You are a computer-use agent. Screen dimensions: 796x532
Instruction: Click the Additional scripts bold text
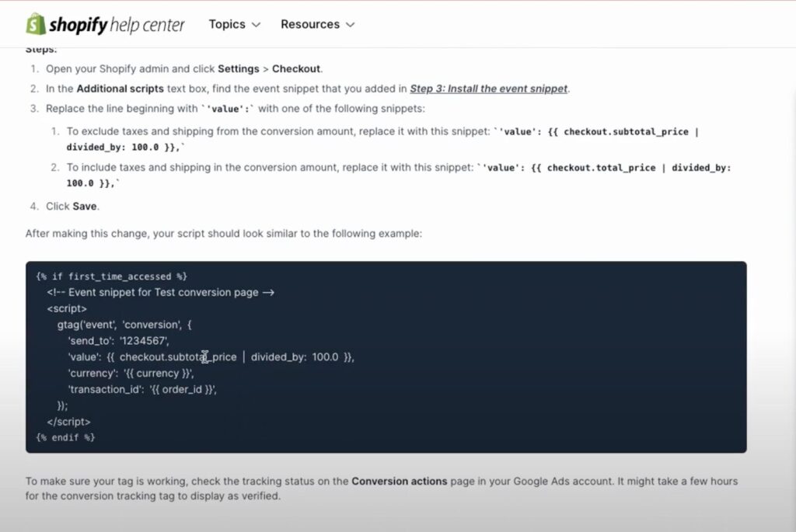pyautogui.click(x=120, y=89)
